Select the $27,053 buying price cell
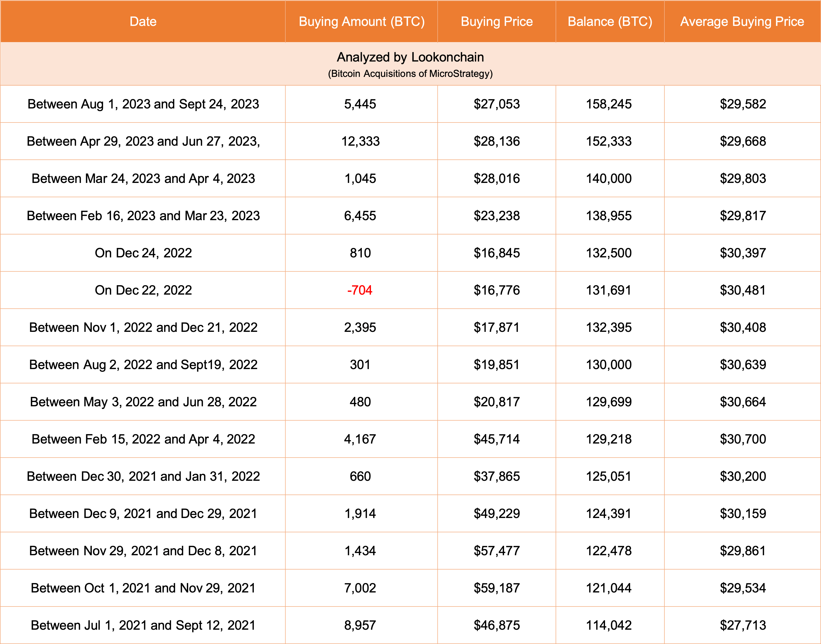Screen dimensions: 821x644 pos(496,104)
